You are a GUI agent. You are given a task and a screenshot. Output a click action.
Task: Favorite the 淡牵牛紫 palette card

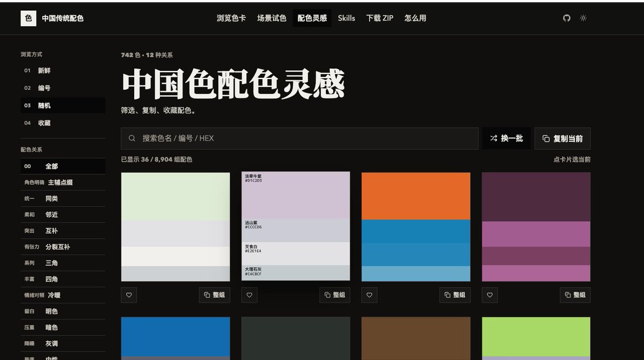point(250,295)
